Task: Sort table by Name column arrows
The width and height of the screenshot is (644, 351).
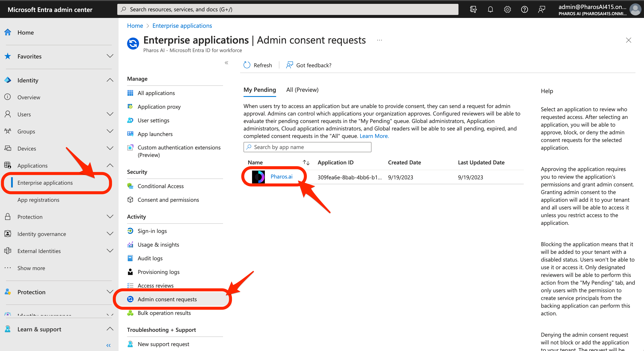Action: (x=306, y=162)
